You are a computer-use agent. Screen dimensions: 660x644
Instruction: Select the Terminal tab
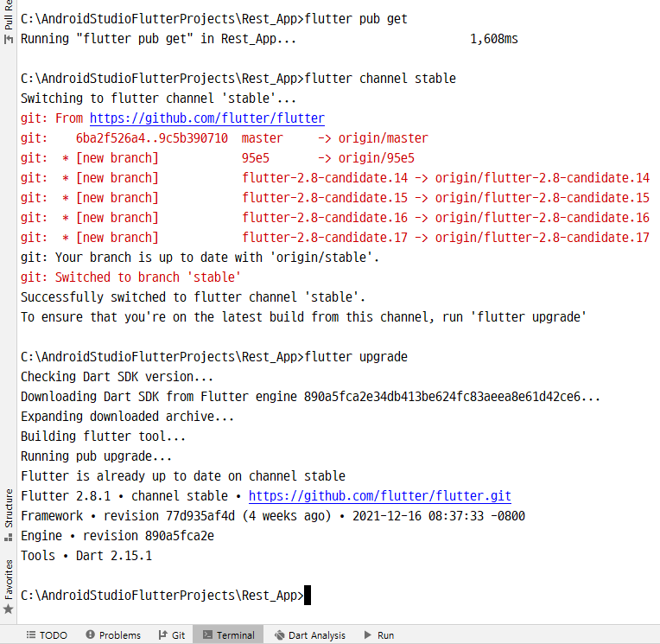click(229, 634)
